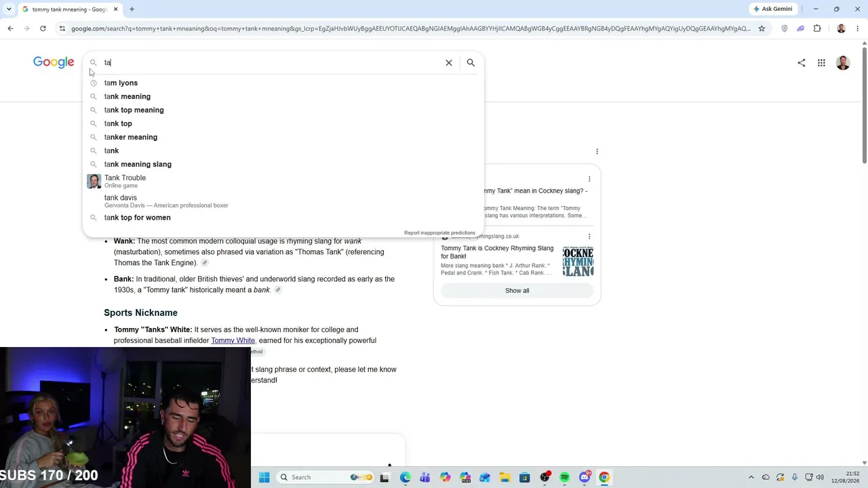Open the volume control in system tray

point(820,477)
